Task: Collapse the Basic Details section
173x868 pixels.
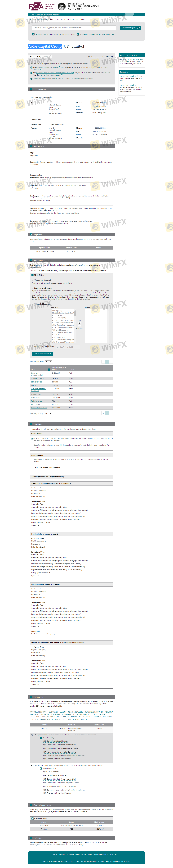Action: tap(31, 146)
